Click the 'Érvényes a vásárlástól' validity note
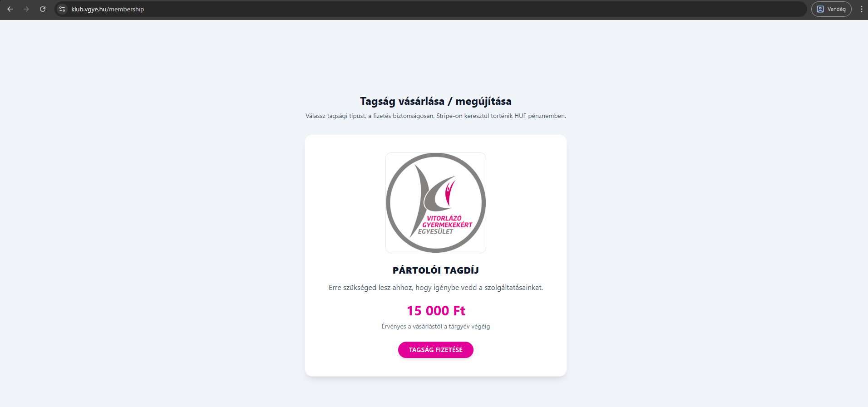868x407 pixels. pos(436,326)
